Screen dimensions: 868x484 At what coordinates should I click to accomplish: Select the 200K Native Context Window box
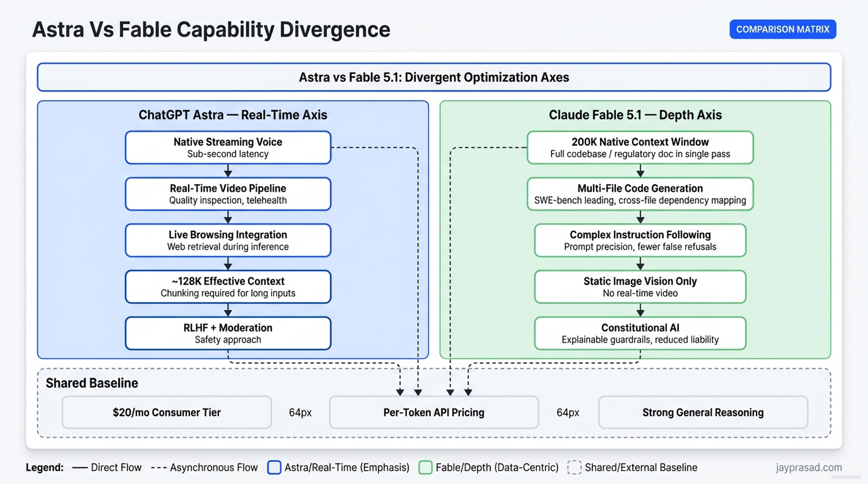pyautogui.click(x=640, y=148)
